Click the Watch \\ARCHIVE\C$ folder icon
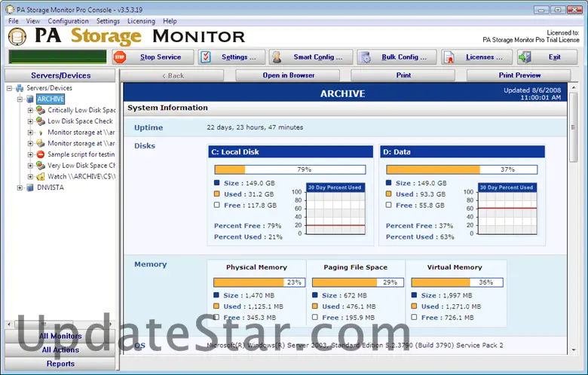This screenshot has width=588, height=375. 41,176
